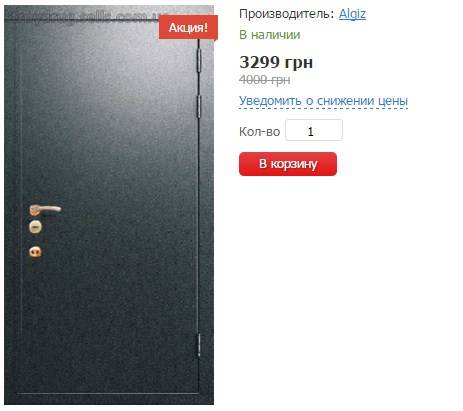Click 'Уведомить о снижении цены' link

[x=323, y=101]
